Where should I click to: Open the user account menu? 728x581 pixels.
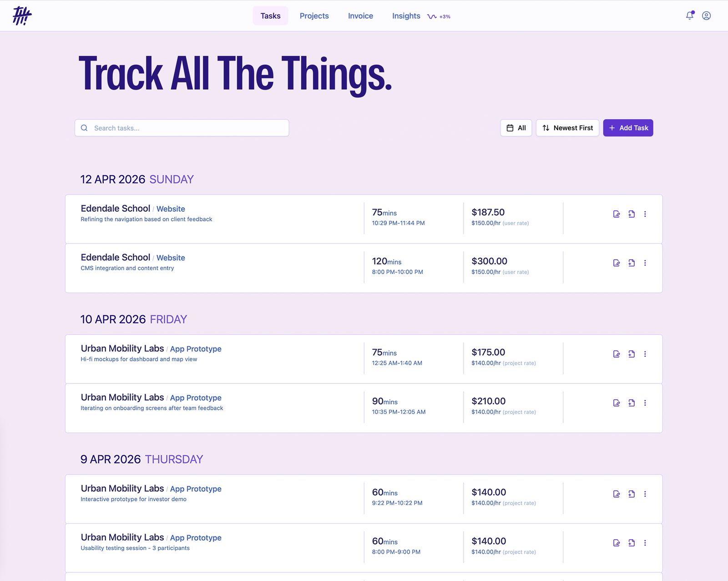click(706, 15)
